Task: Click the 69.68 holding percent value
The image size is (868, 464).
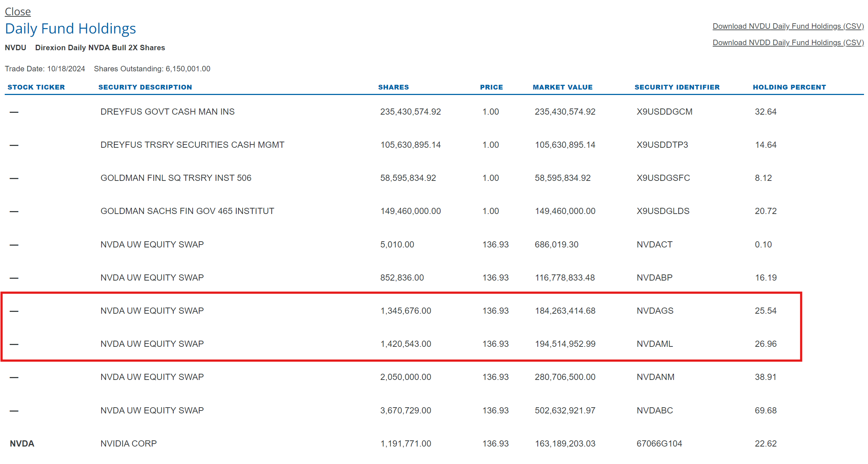Action: click(x=765, y=410)
